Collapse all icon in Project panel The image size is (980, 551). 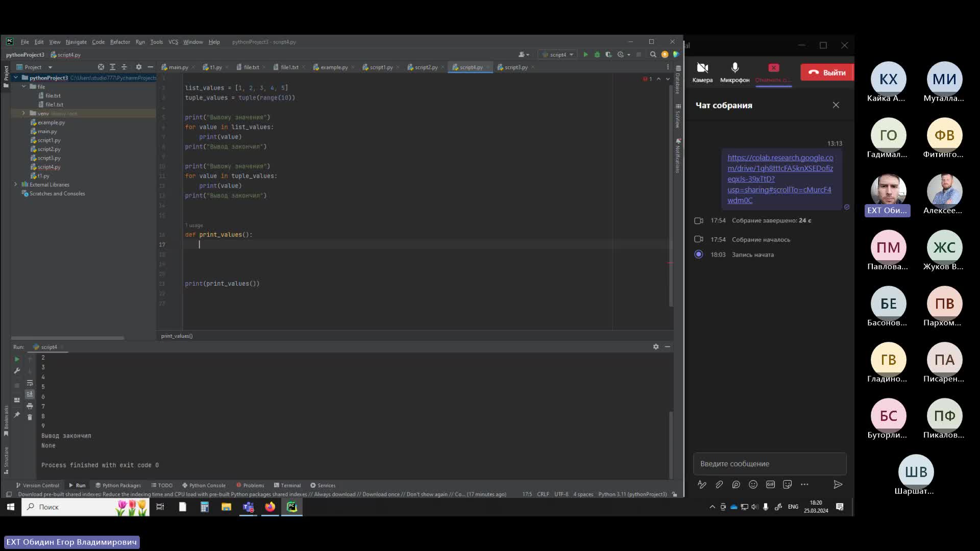124,67
